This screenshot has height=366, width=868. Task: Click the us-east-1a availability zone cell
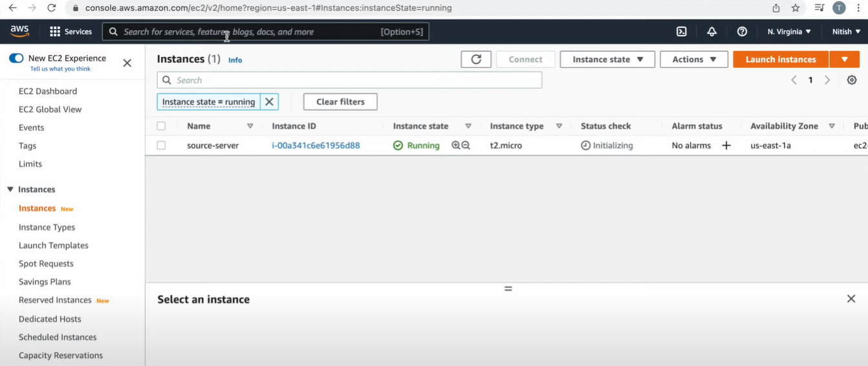click(770, 145)
